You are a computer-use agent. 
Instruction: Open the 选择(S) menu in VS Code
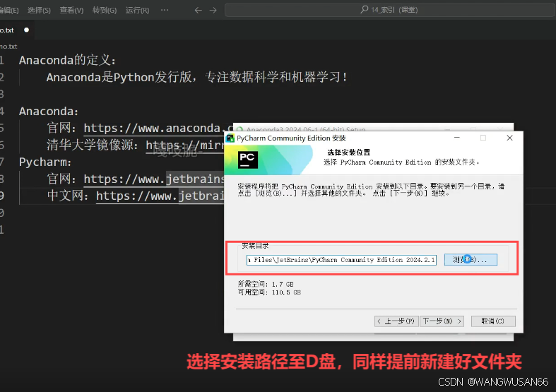coord(39,11)
